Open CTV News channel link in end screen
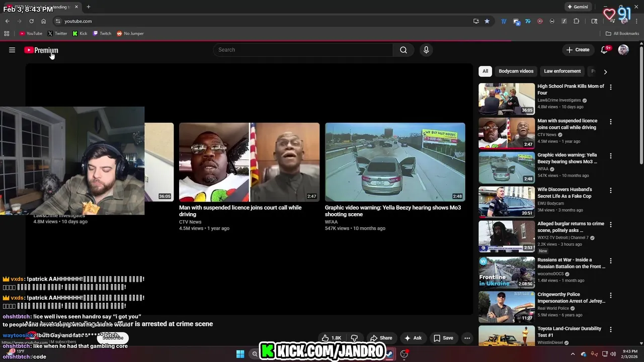The height and width of the screenshot is (362, 644). pyautogui.click(x=190, y=222)
